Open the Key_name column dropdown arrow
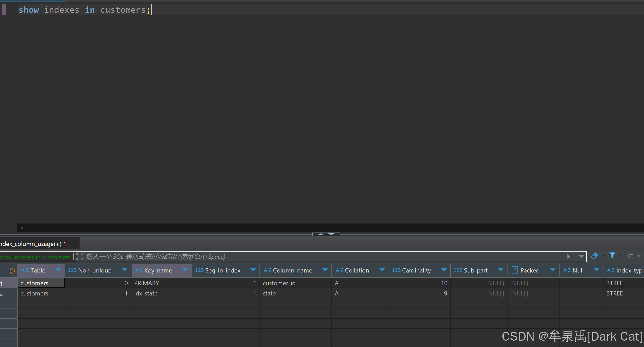Viewport: 644px width, 347px height. 185,270
